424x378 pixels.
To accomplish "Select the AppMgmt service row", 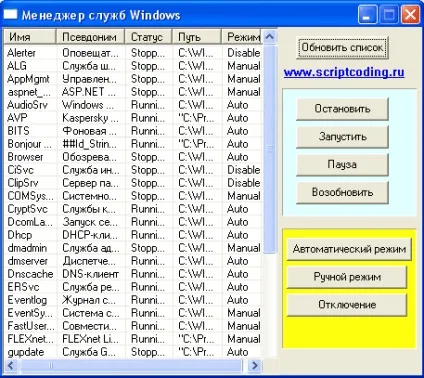I will click(133, 79).
